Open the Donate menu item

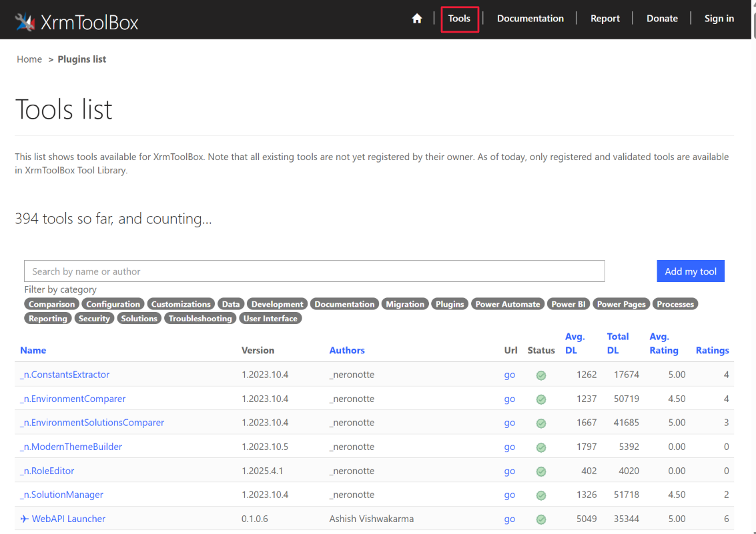(661, 19)
